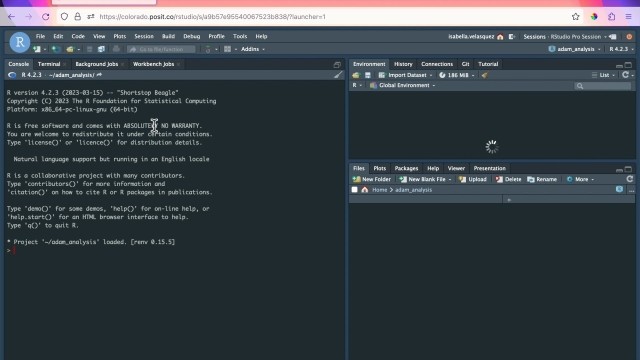Switch to the History tab
The image size is (640, 360).
(403, 64)
